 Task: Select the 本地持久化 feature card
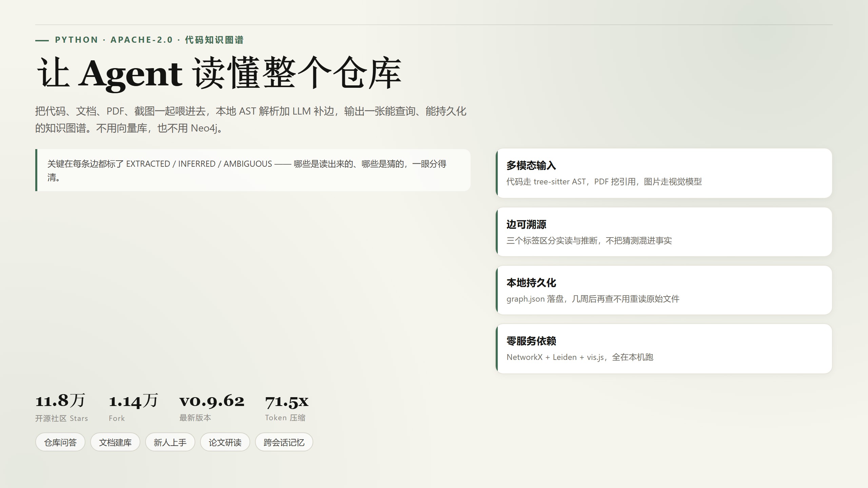coord(664,290)
